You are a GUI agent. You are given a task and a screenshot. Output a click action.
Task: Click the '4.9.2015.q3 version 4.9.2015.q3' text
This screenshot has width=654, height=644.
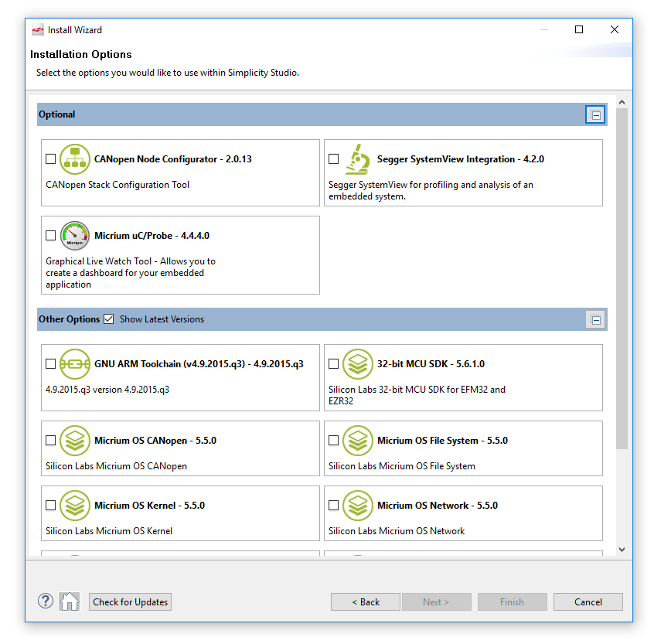click(107, 390)
